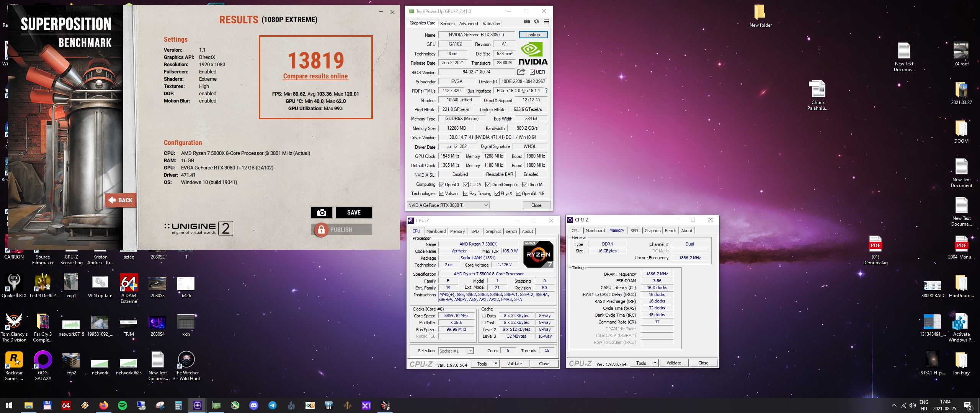
Task: Toggle Ray Tracing checkbox in GPU-Z
Action: [x=465, y=193]
